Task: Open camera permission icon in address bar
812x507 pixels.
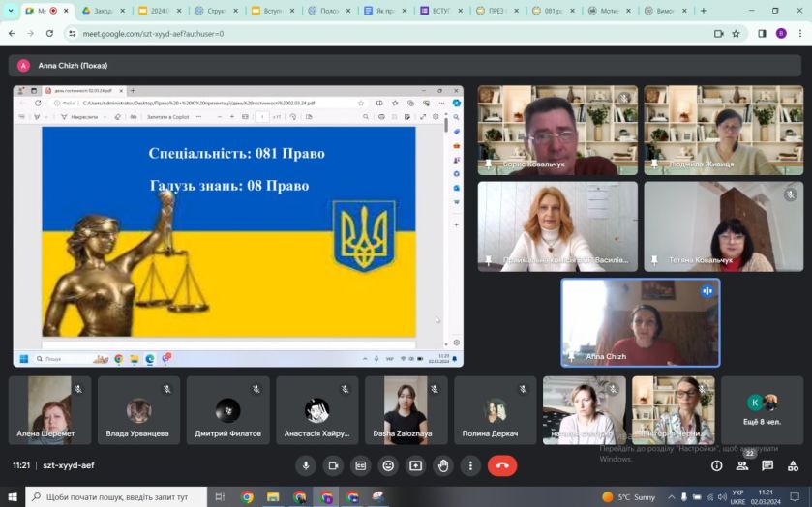Action: click(x=718, y=34)
